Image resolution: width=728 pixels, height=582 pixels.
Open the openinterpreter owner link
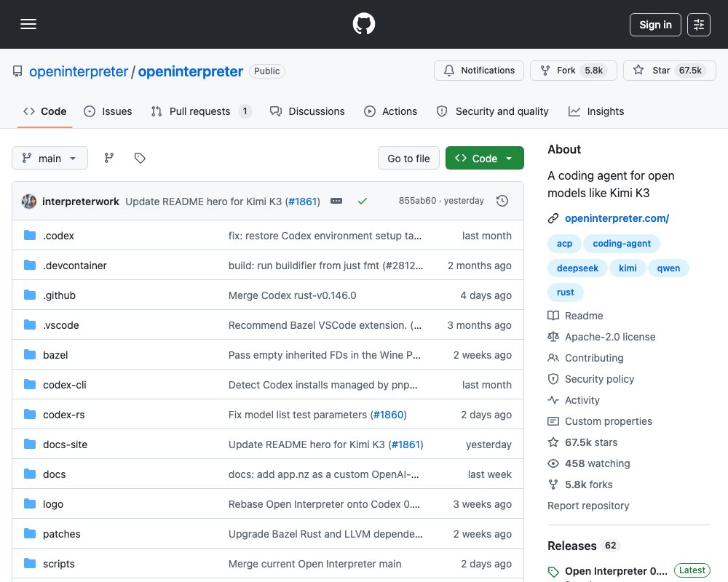(x=79, y=71)
